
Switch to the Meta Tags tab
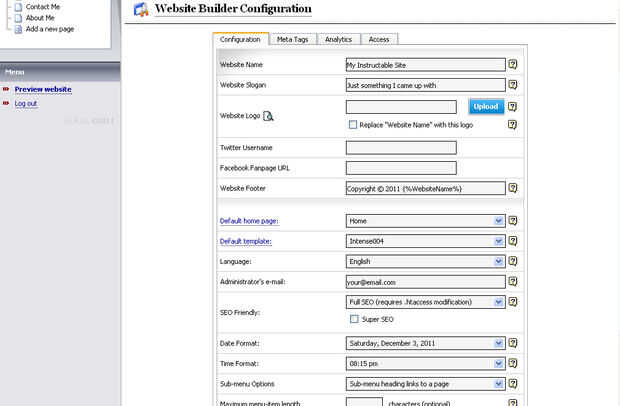click(293, 39)
